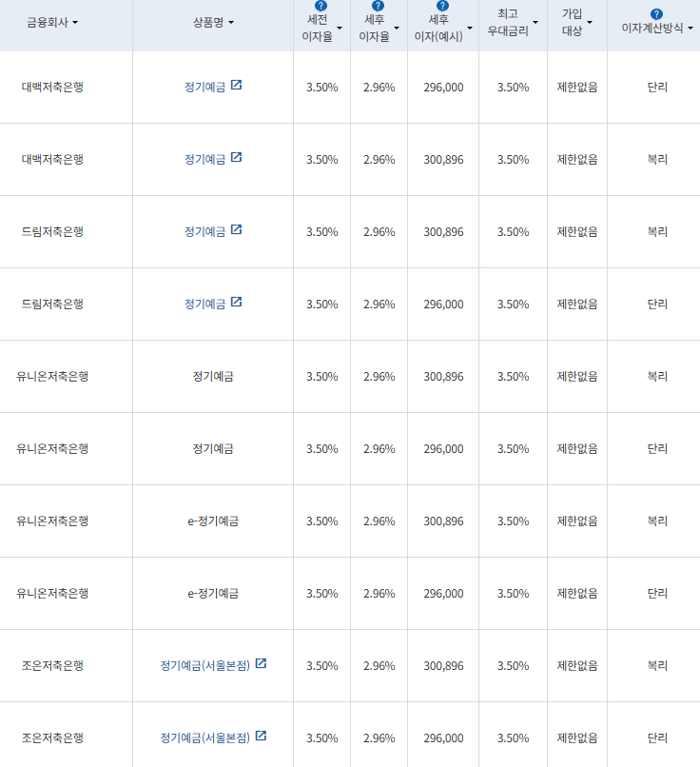Select 드림저축은행 in the 단리 row

pyautogui.click(x=52, y=305)
